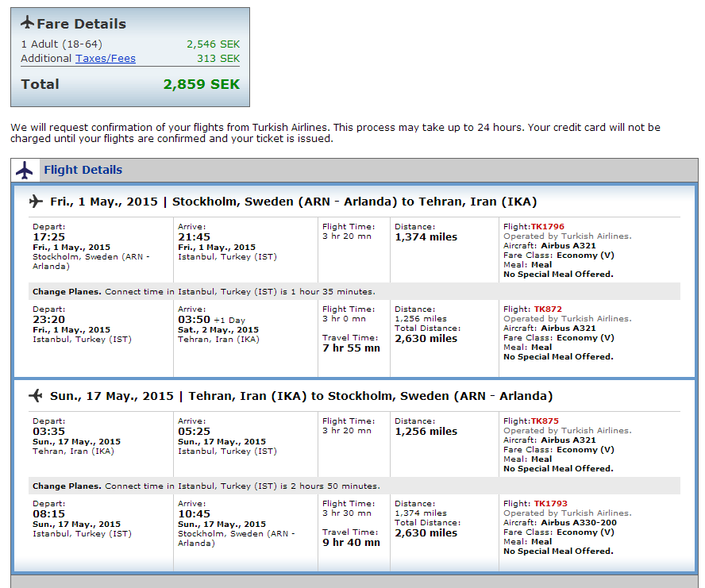Screen dimensions: 705x588
Task: Open the Taxes/Fees link
Action: click(106, 59)
